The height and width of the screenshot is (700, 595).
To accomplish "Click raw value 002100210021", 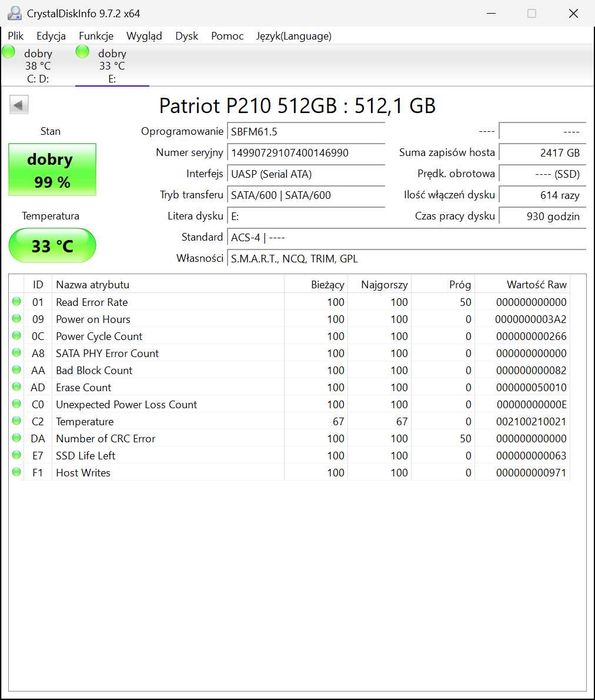I will click(531, 421).
